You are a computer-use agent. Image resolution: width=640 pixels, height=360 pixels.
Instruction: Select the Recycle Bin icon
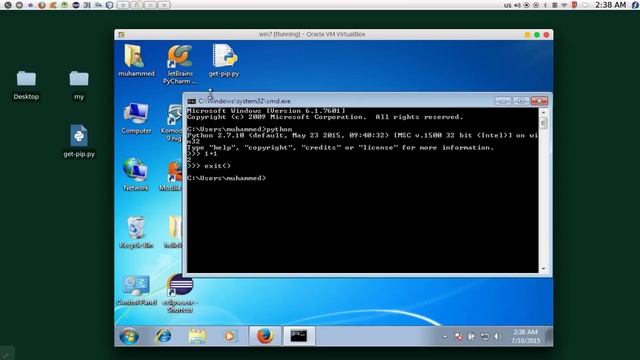(136, 232)
